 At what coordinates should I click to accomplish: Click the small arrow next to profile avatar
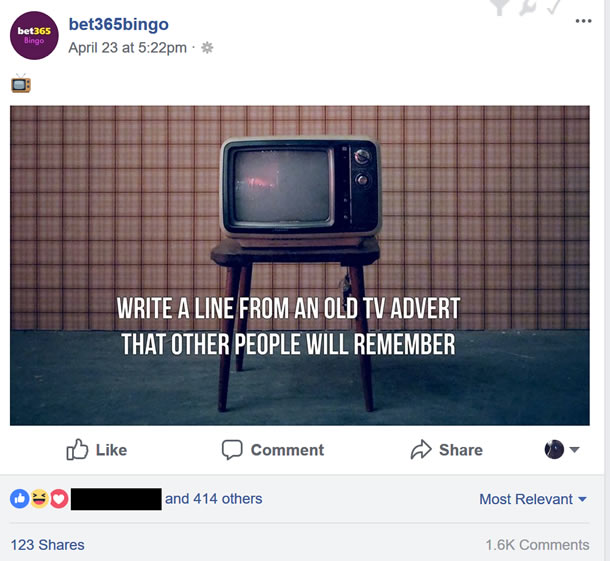(x=575, y=450)
